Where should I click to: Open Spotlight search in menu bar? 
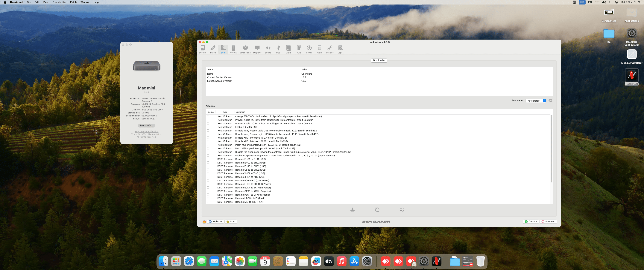pyautogui.click(x=610, y=2)
